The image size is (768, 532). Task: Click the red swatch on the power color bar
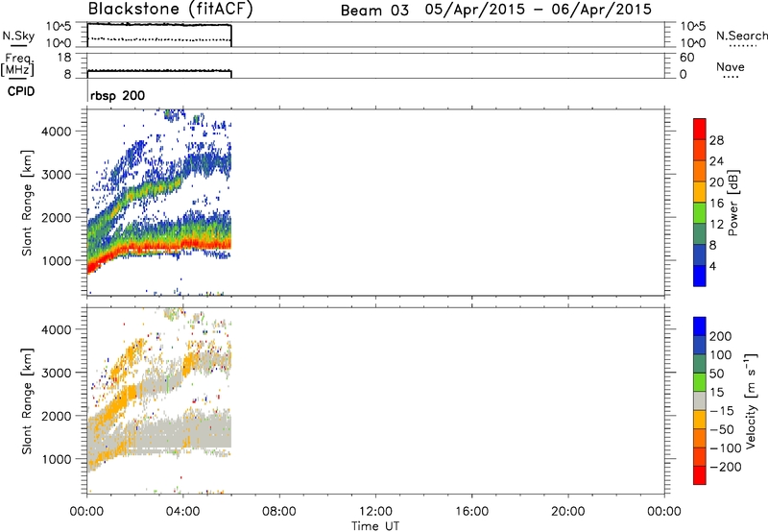tap(700, 129)
